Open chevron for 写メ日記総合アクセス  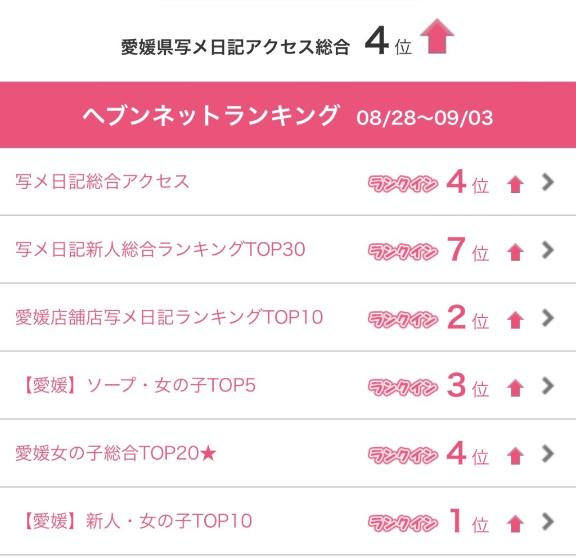point(548,182)
